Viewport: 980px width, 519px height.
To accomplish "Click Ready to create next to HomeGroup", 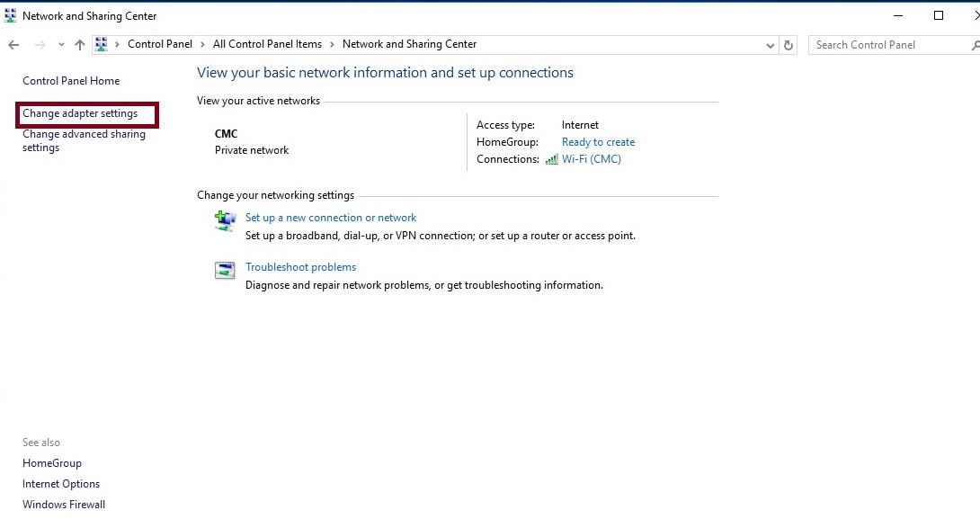I will [x=597, y=141].
